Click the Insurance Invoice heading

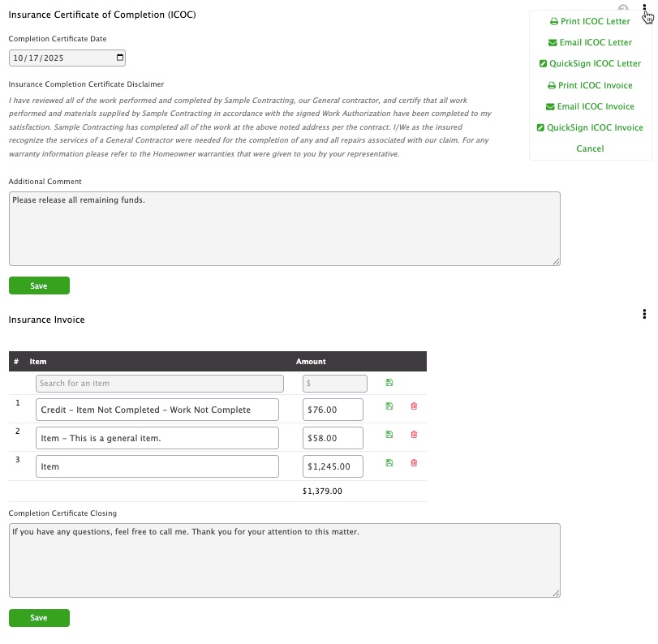coord(46,320)
